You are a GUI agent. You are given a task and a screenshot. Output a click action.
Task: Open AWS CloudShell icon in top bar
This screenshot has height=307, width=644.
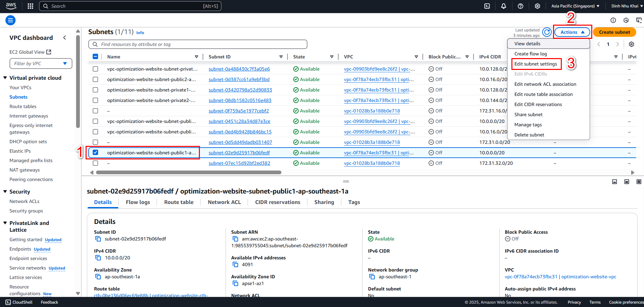pos(487,6)
